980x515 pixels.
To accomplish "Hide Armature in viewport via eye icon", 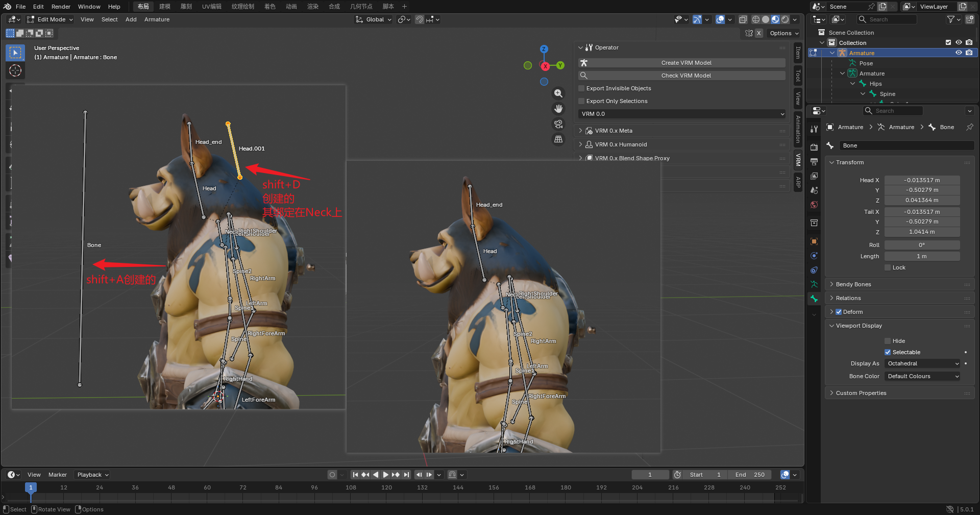I will pos(959,53).
